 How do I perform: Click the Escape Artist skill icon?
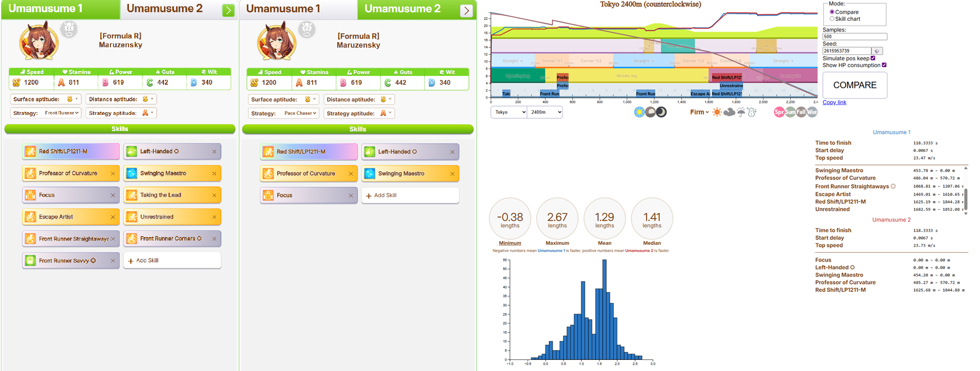30,217
